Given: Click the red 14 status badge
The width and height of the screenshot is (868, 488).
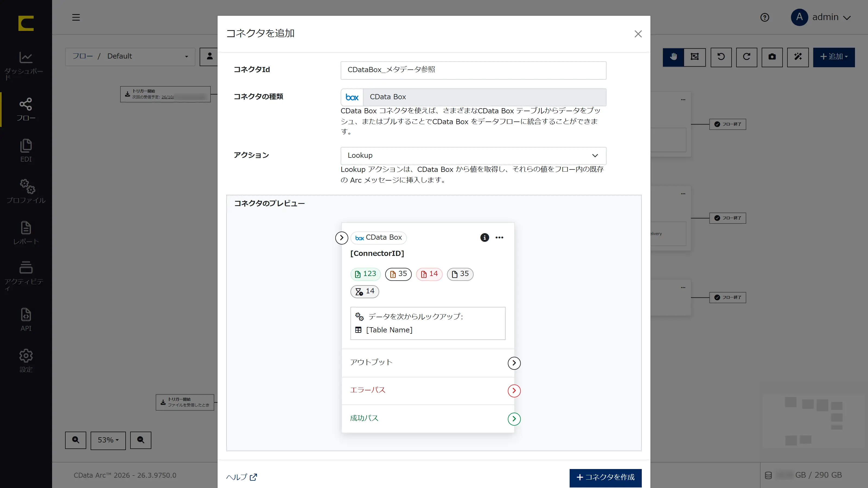Looking at the screenshot, I should 429,274.
